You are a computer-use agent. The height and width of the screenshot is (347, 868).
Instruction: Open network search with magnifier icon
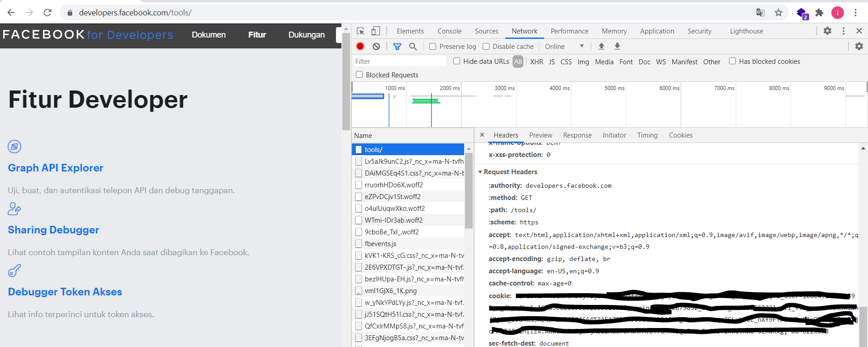pos(413,46)
